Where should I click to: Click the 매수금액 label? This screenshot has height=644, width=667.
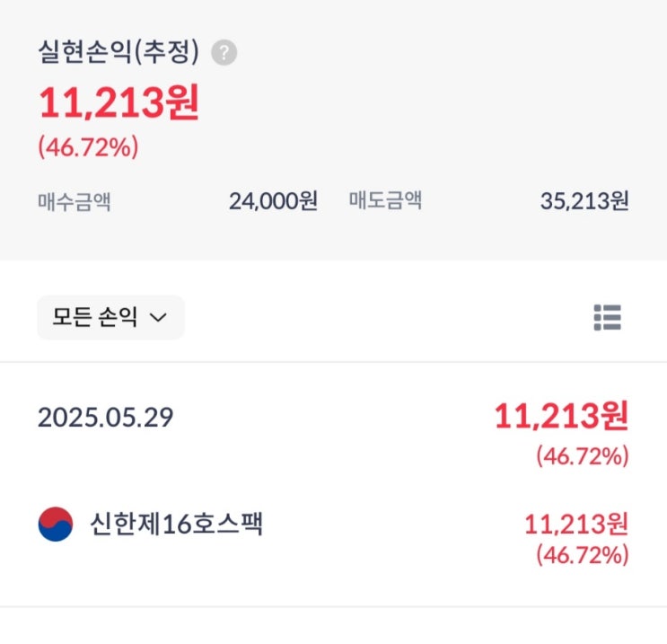[x=74, y=201]
